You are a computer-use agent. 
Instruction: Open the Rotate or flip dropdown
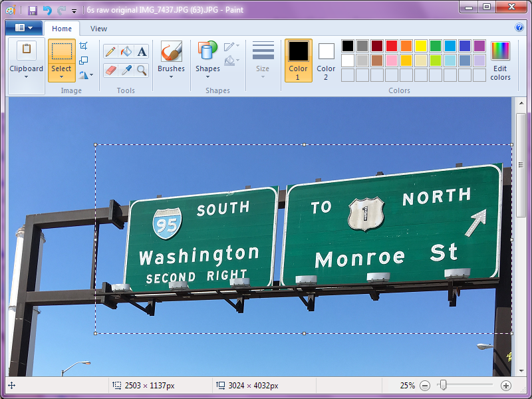pos(86,75)
